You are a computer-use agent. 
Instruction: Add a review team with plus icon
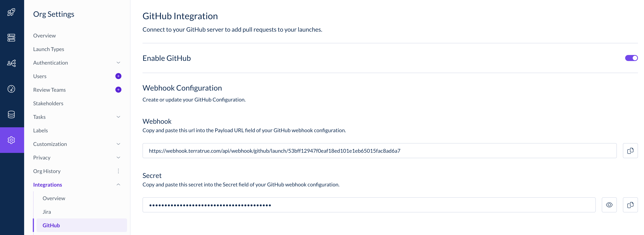(x=118, y=90)
